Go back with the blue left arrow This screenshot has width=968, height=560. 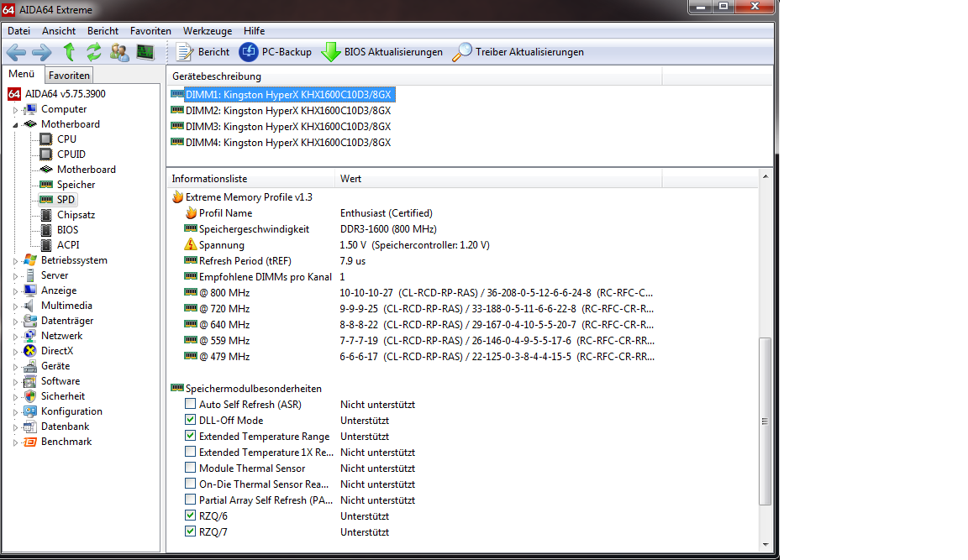pyautogui.click(x=15, y=52)
